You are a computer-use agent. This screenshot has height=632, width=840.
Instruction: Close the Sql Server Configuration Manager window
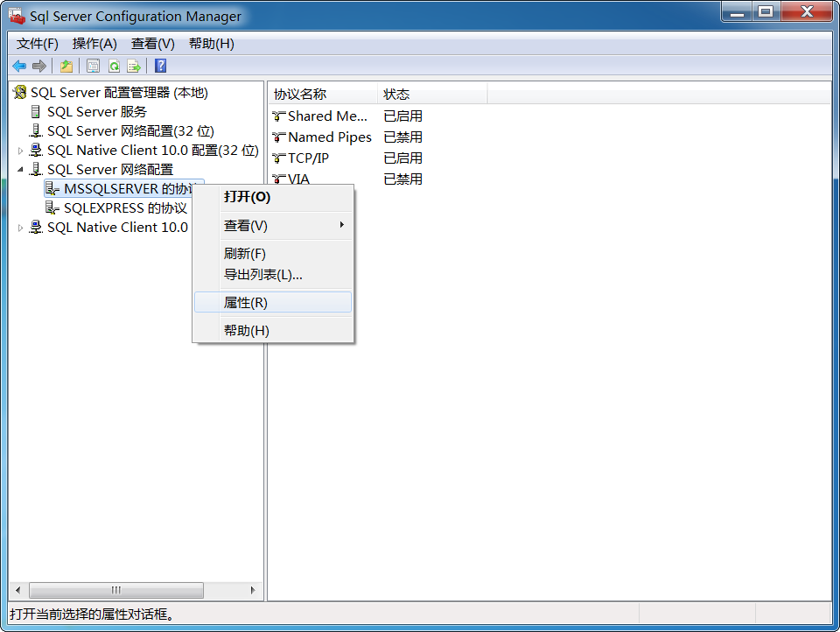pyautogui.click(x=807, y=11)
